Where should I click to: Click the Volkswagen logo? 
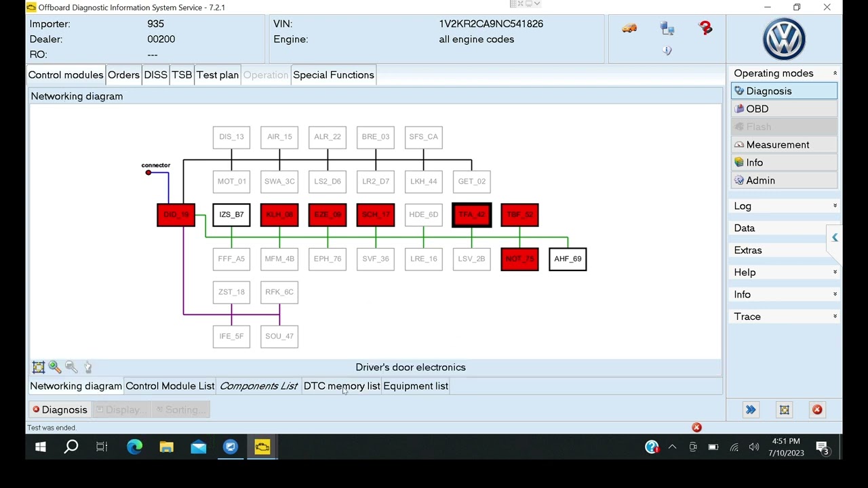[x=784, y=39]
